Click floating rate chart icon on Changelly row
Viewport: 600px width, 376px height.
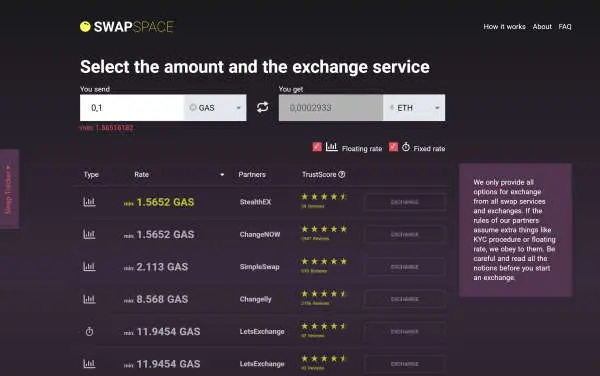point(89,299)
